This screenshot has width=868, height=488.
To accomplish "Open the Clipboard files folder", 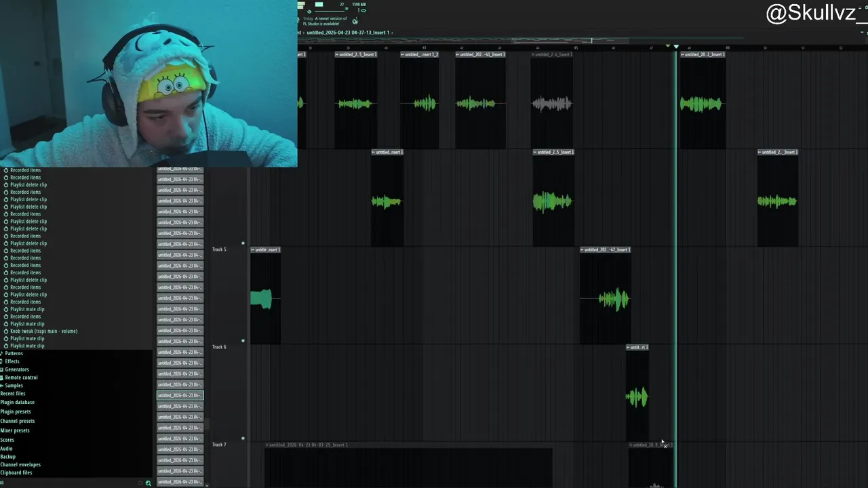I will 16,473.
